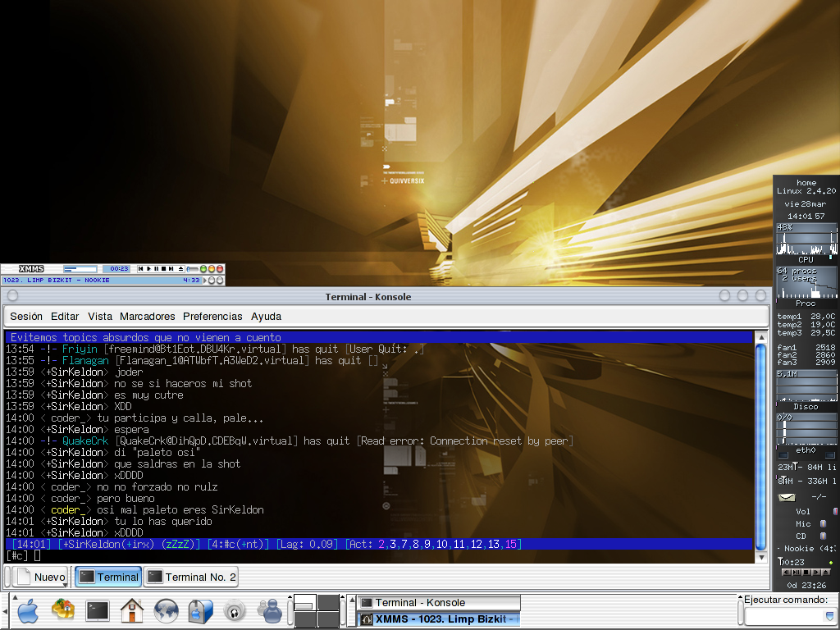840x630 pixels.
Task: Click the GKrellM next track button
Action: coord(816,572)
